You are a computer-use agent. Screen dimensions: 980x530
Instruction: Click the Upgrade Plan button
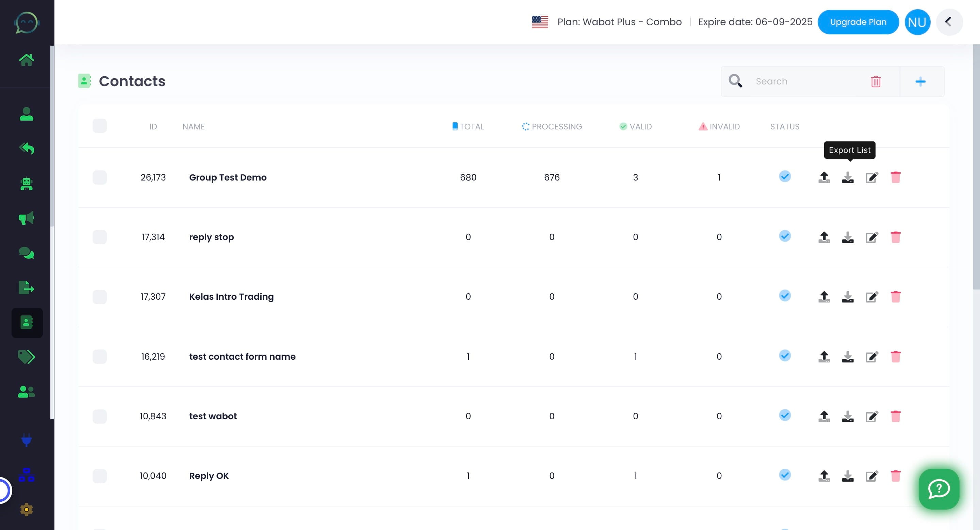[858, 22]
